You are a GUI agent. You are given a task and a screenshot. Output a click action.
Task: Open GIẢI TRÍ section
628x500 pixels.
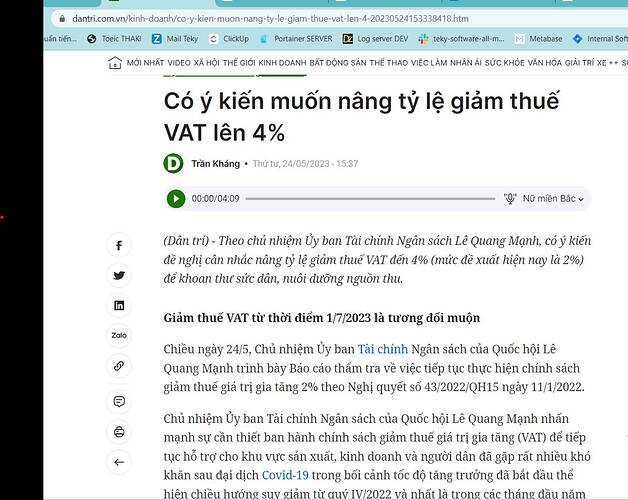tap(580, 63)
